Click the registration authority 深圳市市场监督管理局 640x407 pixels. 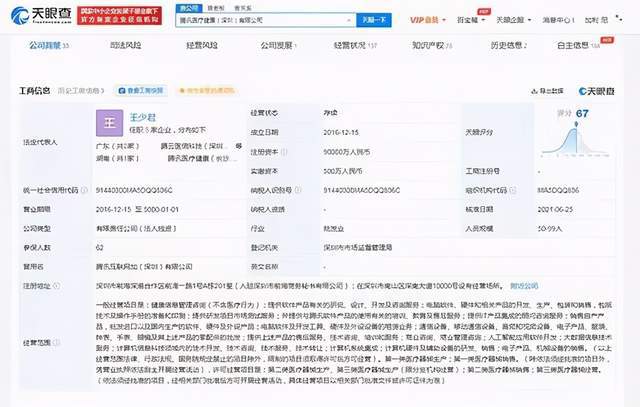(x=358, y=248)
